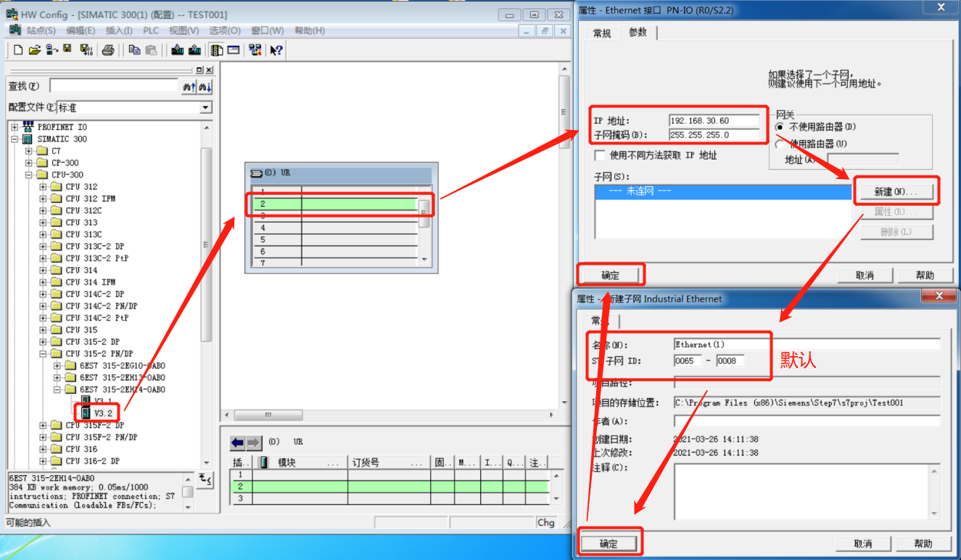The image size is (961, 560).
Task: Click the Network configuration icon in toolbar
Action: pos(255,49)
